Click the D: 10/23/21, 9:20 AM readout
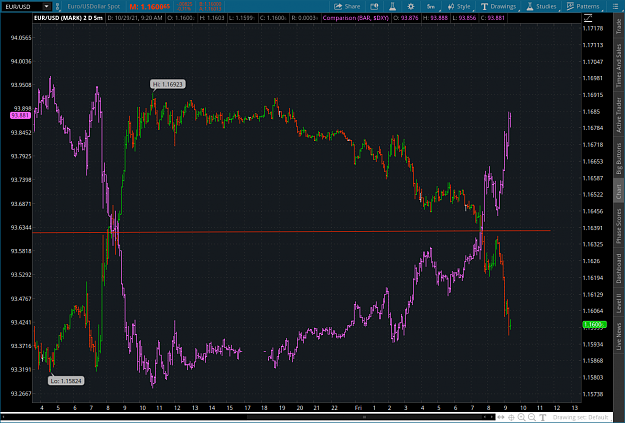 click(135, 18)
